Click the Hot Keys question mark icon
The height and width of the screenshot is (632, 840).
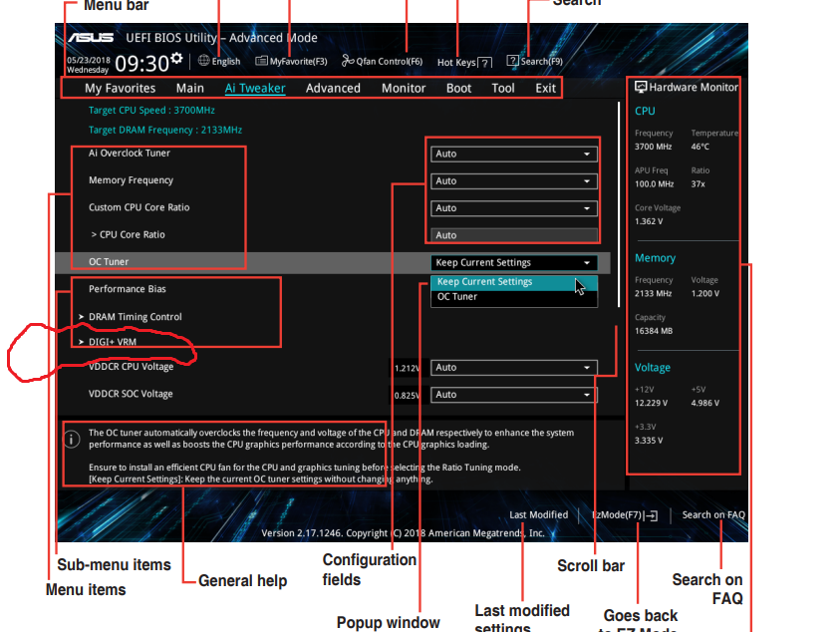[485, 63]
